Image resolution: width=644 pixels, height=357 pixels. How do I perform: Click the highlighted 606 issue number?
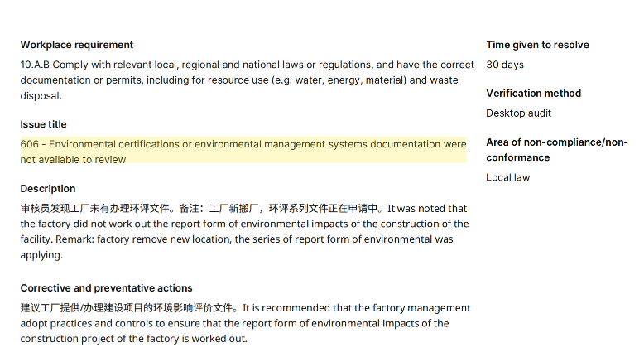(30, 144)
